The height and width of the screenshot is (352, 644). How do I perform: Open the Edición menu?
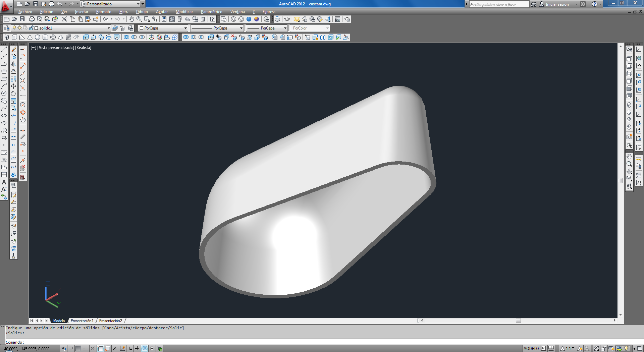[x=47, y=12]
